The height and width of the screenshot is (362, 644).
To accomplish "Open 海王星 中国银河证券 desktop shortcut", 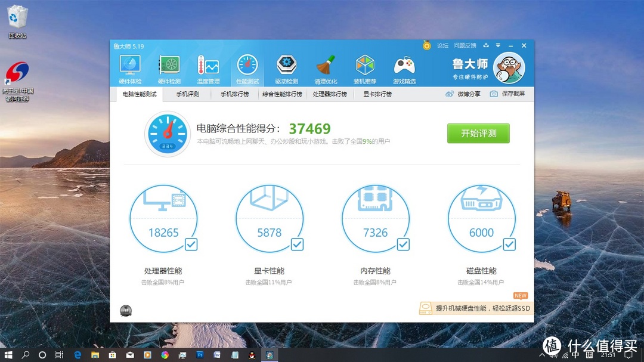I will pyautogui.click(x=17, y=81).
